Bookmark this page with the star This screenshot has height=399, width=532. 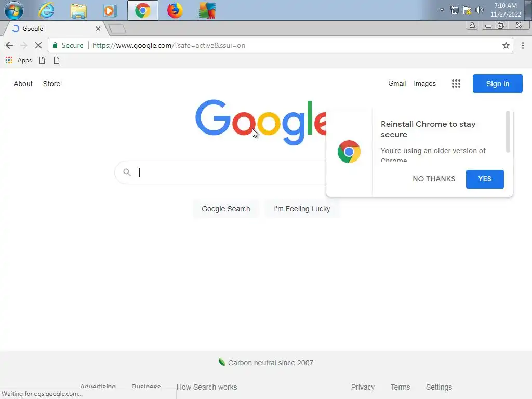coord(506,45)
